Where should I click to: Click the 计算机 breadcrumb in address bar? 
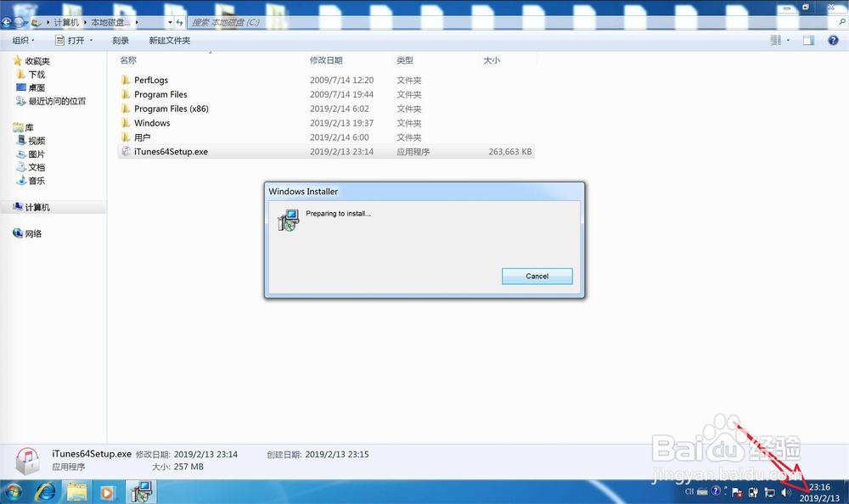pyautogui.click(x=66, y=22)
